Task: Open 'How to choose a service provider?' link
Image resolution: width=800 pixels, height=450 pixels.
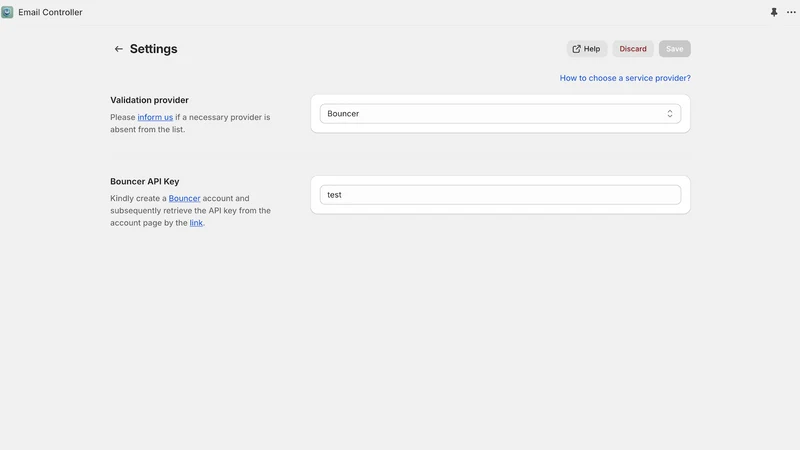Action: [625, 78]
